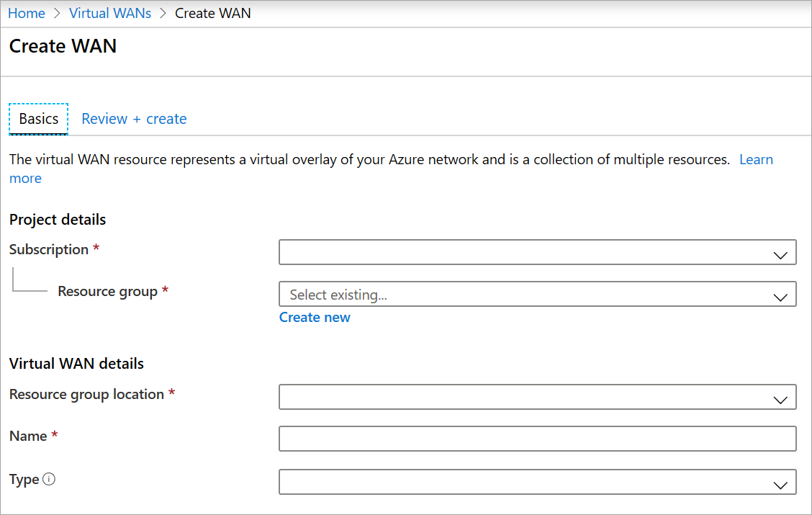Click Create new under Resource group

315,318
